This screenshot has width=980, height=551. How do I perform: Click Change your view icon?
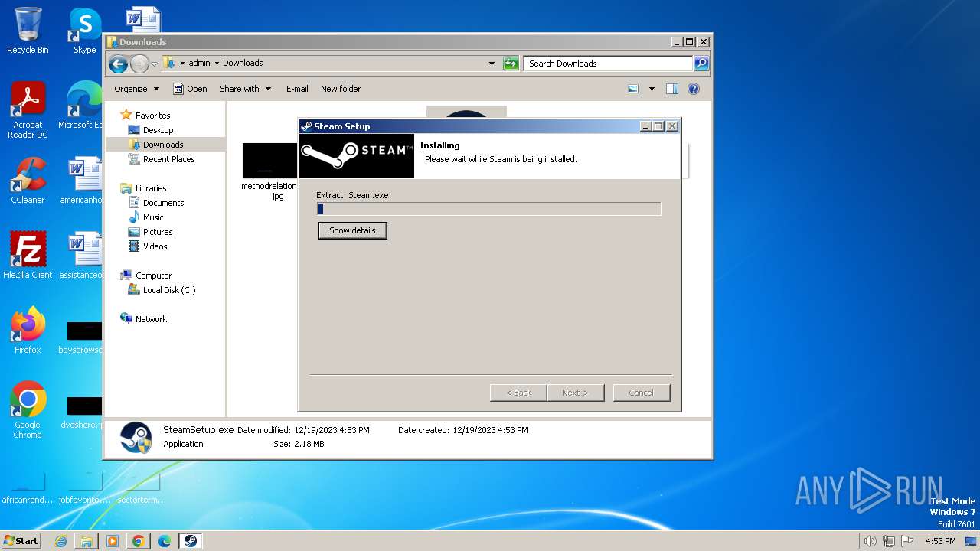click(x=633, y=89)
